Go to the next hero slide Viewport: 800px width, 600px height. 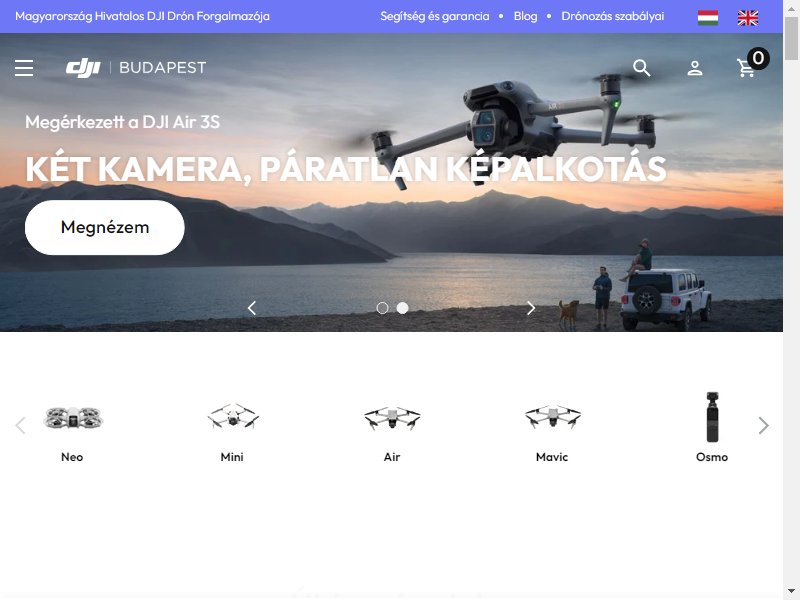[x=531, y=308]
